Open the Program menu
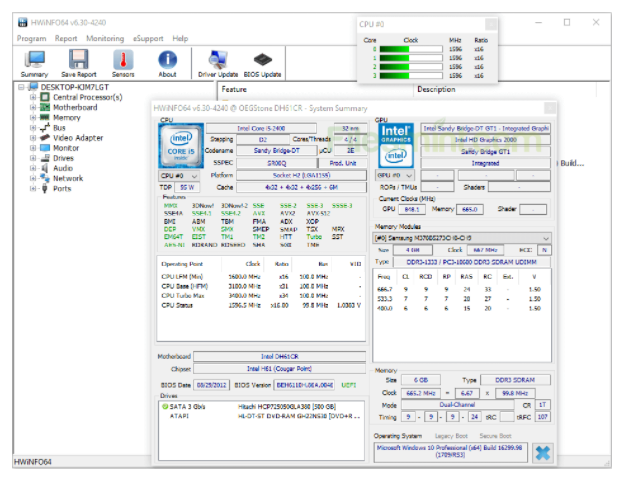The height and width of the screenshot is (477, 628). 31,38
